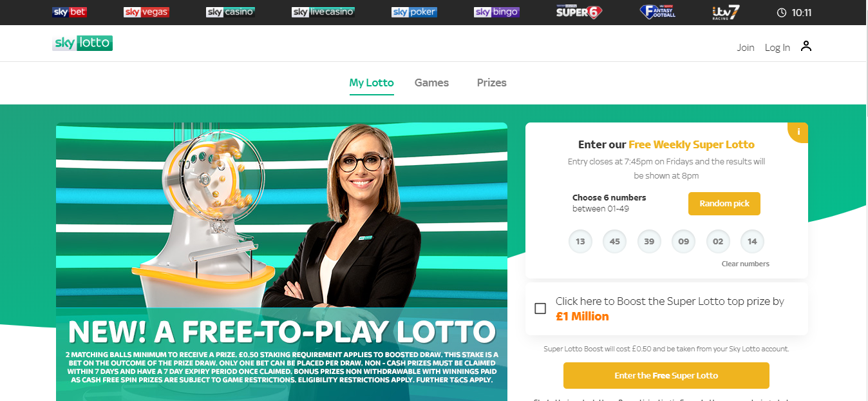Viewport: 868px width, 401px height.
Task: Open the yellow info corner icon
Action: click(x=798, y=132)
